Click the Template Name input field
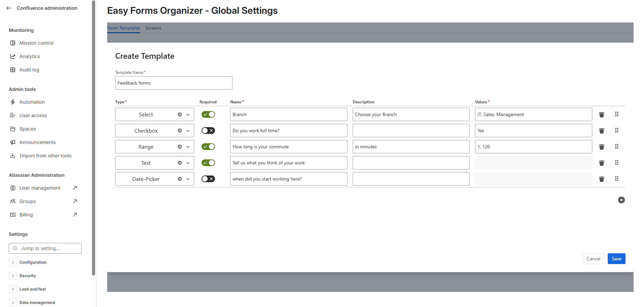The image size is (644, 307). pos(173,83)
